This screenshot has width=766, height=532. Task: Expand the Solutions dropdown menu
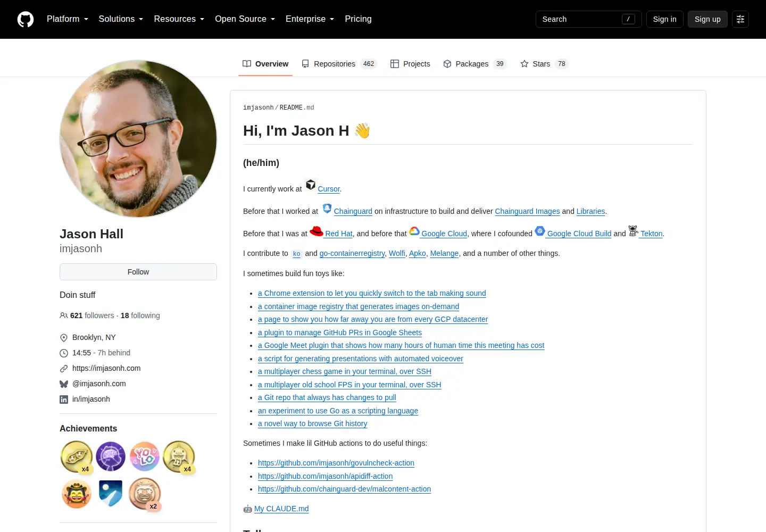pos(121,19)
